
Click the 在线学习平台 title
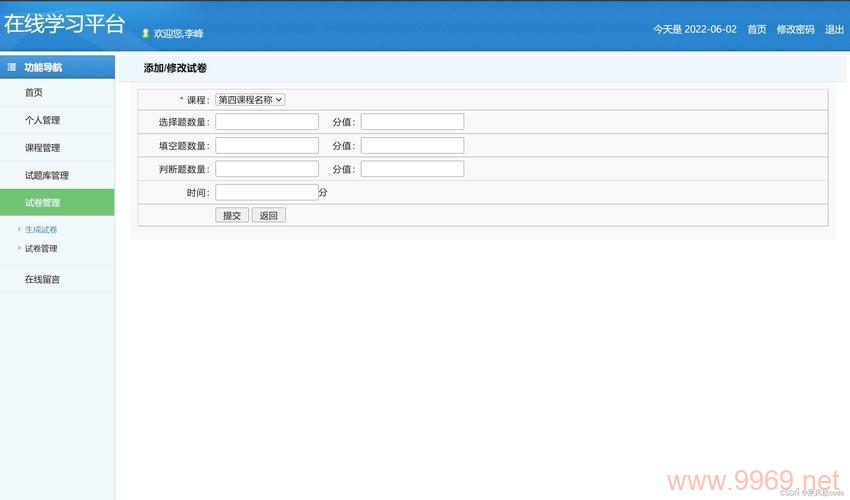pyautogui.click(x=65, y=24)
